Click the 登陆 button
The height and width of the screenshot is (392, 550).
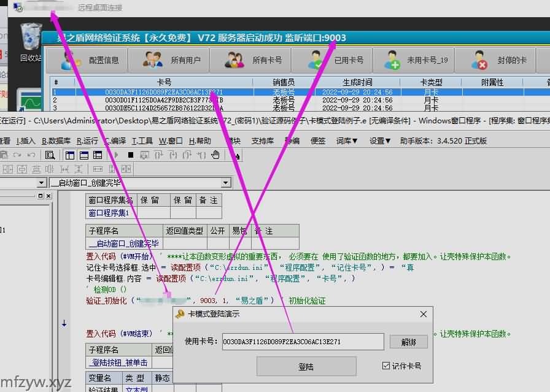[x=306, y=366]
